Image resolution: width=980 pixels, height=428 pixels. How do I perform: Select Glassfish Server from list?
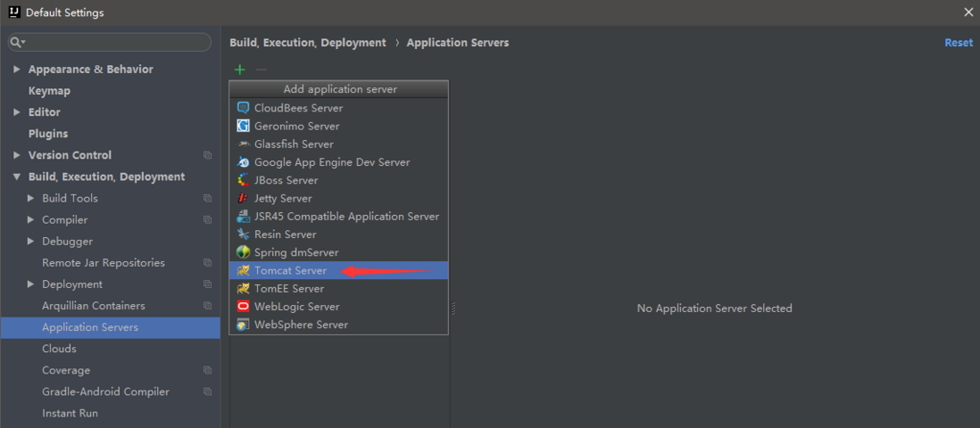339,144
